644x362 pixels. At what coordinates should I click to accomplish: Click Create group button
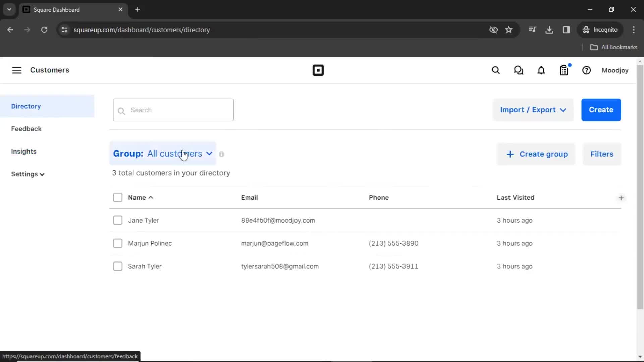(536, 154)
